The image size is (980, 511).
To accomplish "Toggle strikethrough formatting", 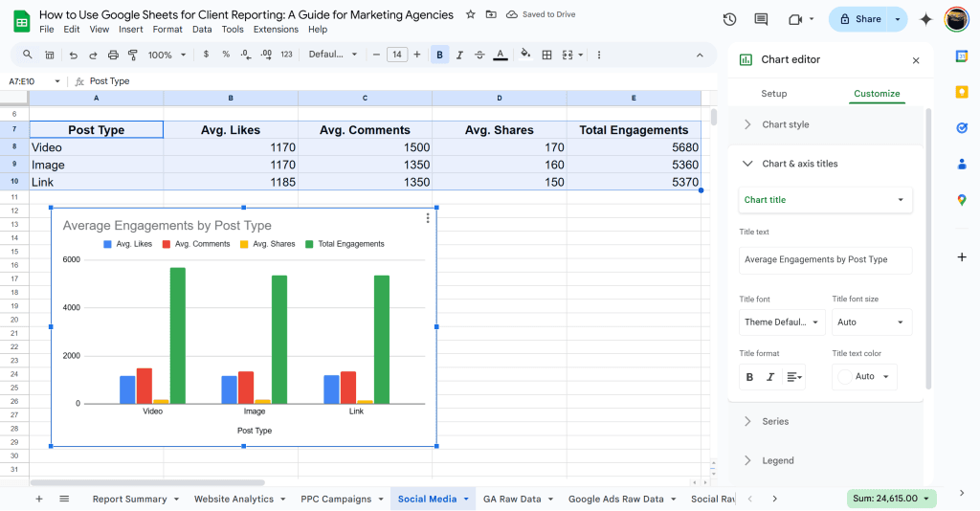I will [x=479, y=55].
